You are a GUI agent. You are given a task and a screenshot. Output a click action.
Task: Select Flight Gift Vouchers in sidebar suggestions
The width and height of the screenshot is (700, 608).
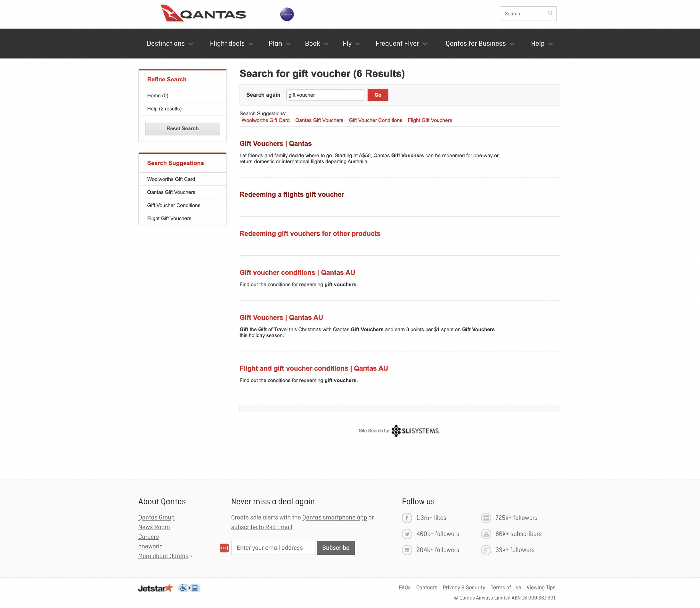pyautogui.click(x=183, y=218)
